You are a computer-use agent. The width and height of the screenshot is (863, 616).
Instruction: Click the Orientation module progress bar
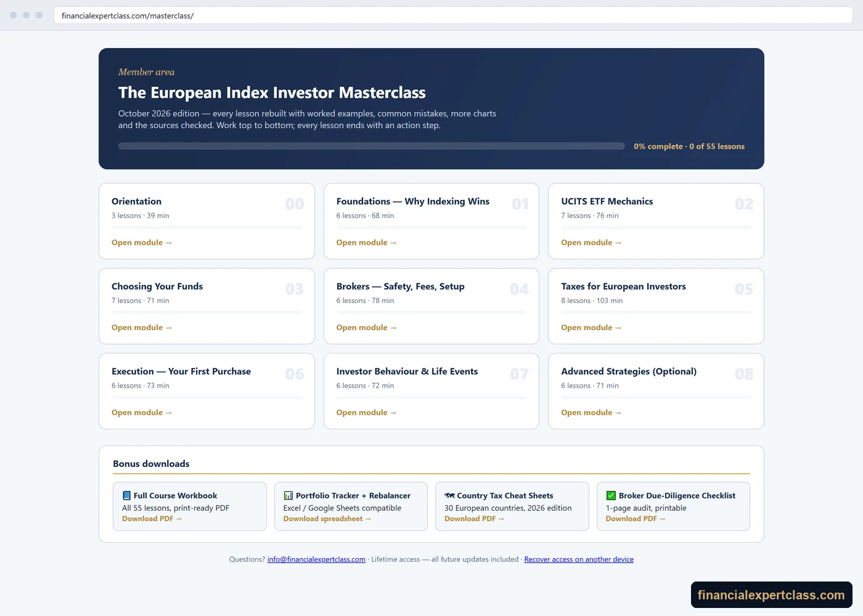(207, 227)
